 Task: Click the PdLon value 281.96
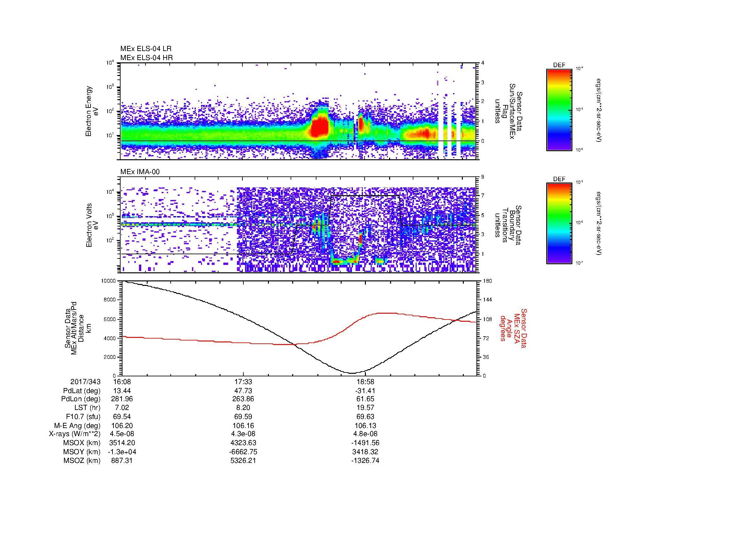point(122,399)
